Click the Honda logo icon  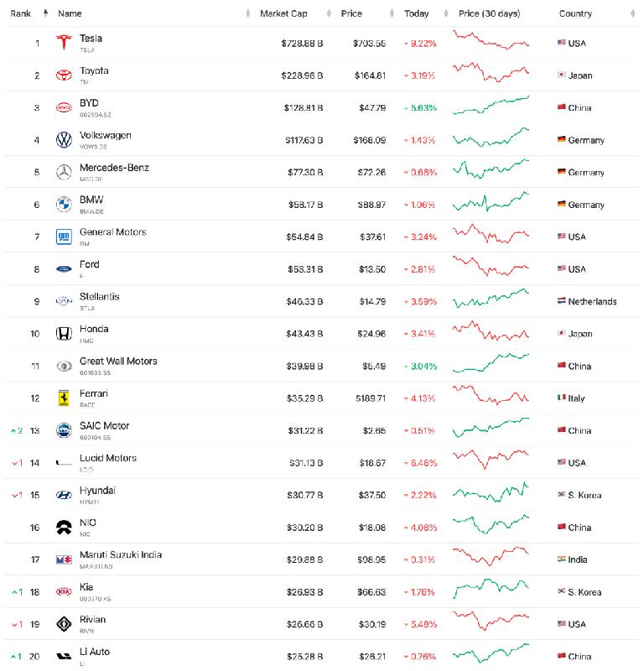(x=64, y=333)
